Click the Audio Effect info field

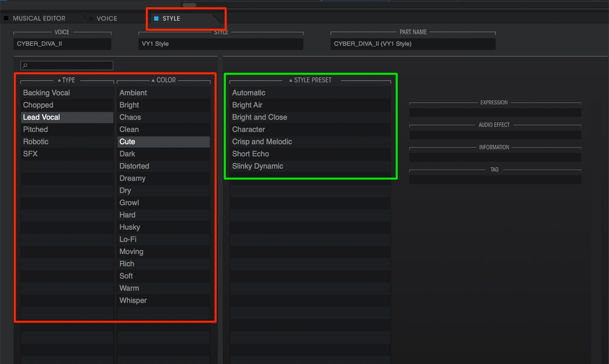495,135
